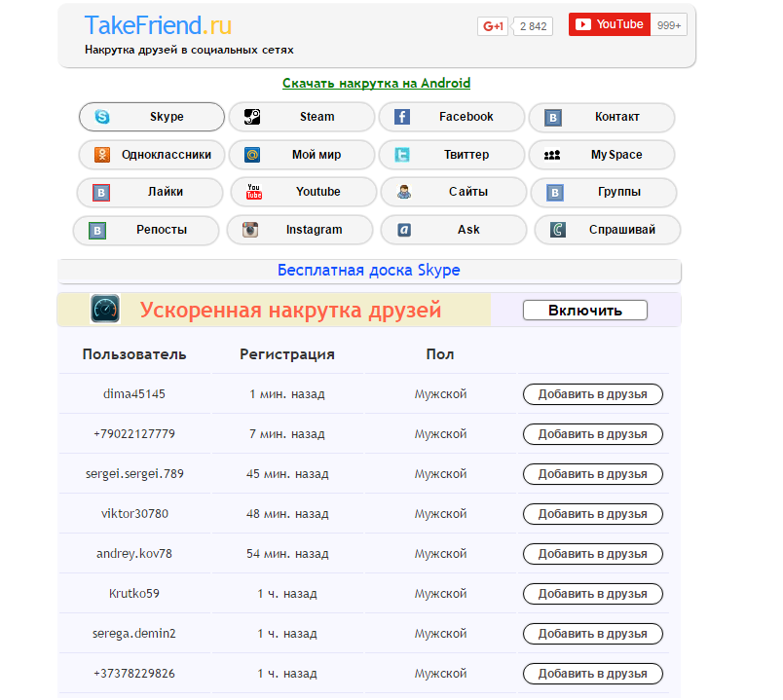Screen dimensions: 783x700
Task: Click the VK icon beside Контакт
Action: (x=553, y=118)
